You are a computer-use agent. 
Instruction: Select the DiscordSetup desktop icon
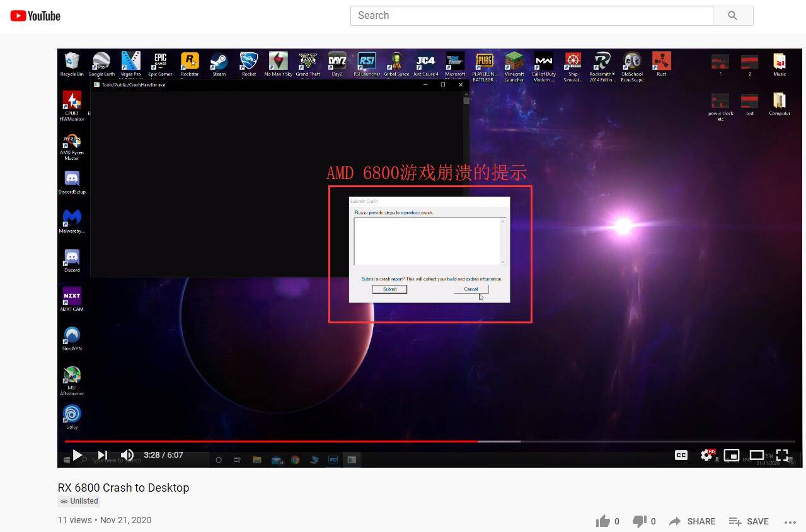click(72, 182)
